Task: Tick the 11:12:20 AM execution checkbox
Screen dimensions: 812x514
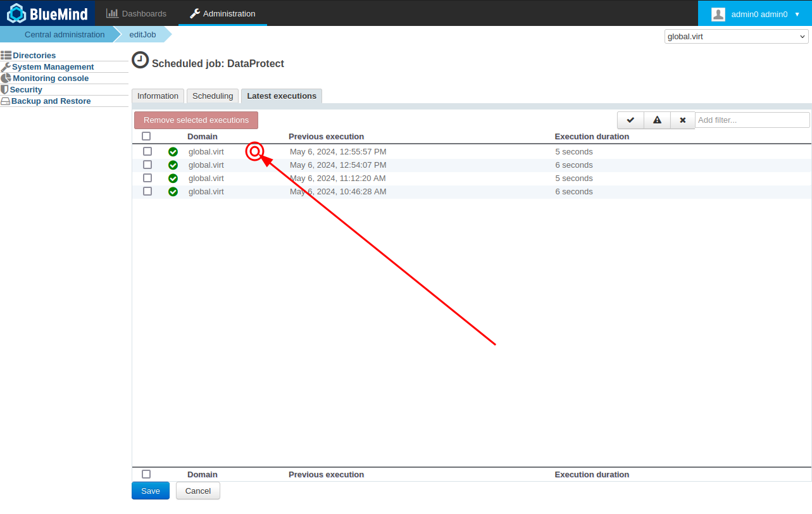Action: pyautogui.click(x=147, y=178)
